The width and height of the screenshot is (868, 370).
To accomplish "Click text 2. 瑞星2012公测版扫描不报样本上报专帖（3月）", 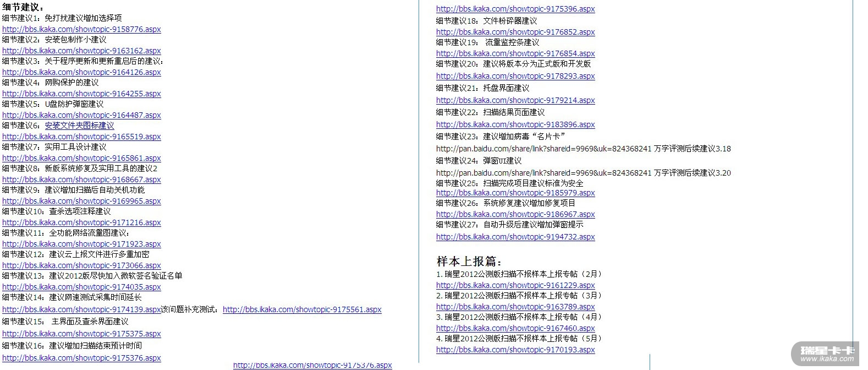I will [x=520, y=296].
